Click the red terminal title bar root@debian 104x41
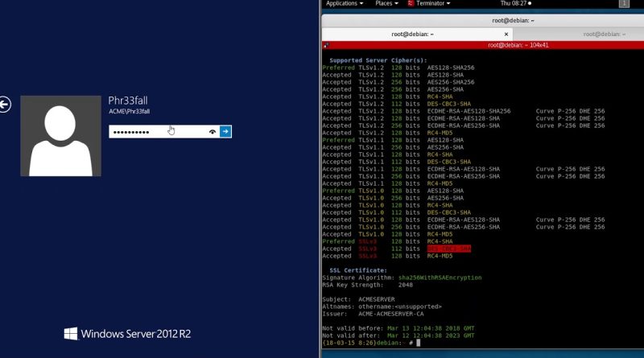This screenshot has width=644, height=358. point(518,45)
